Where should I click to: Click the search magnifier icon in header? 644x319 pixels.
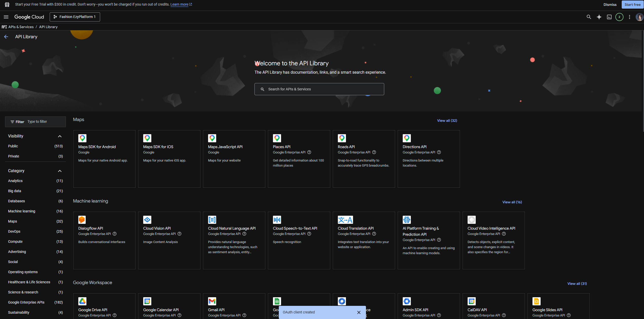pos(588,17)
